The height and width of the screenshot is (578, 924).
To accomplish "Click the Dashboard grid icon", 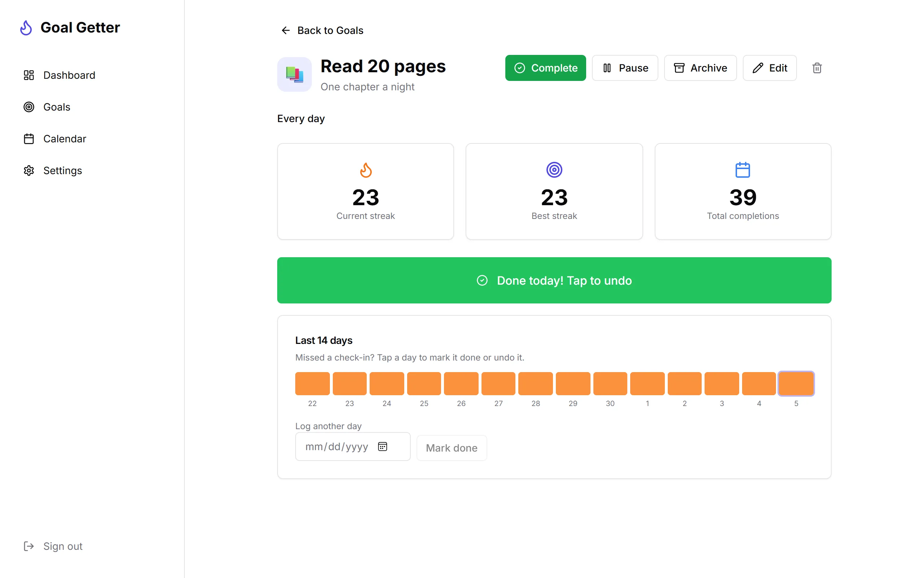I will point(29,75).
